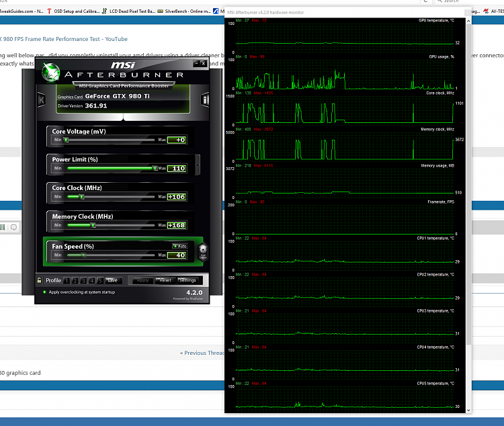Image resolution: width=504 pixels, height=426 pixels.
Task: Open Afterburner Settings
Action: (x=187, y=280)
